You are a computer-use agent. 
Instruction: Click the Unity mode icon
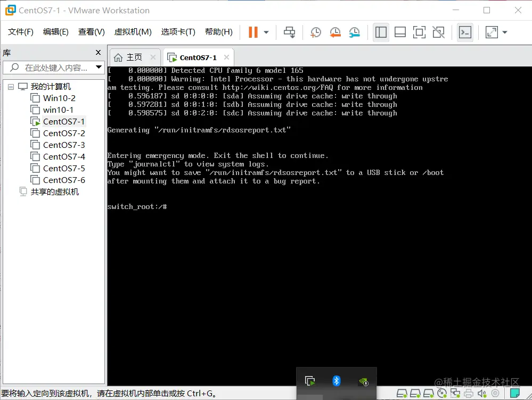439,32
